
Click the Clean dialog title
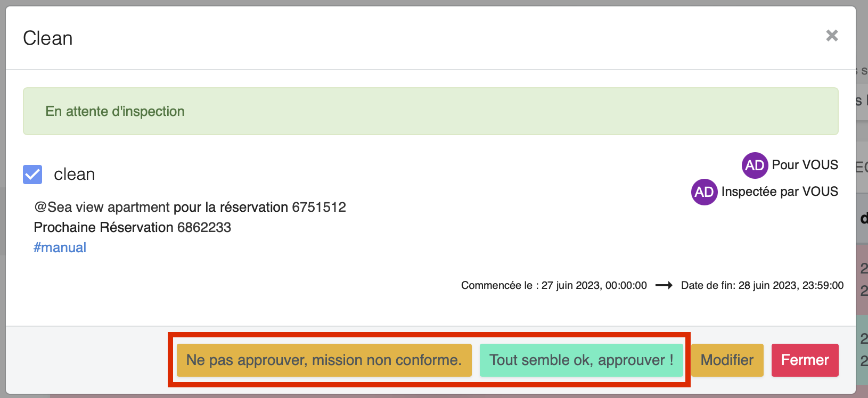pyautogui.click(x=47, y=38)
